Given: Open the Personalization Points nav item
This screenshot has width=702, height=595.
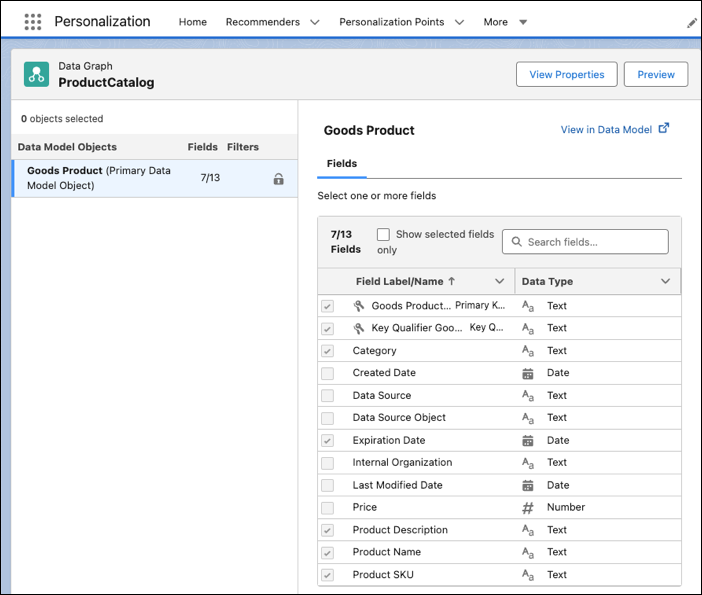Looking at the screenshot, I should (x=391, y=22).
